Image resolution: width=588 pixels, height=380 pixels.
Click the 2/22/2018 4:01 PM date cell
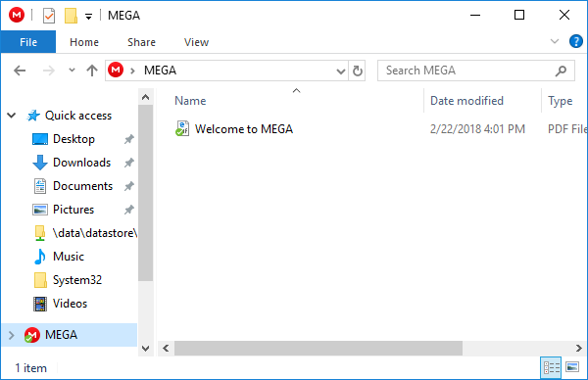tap(477, 129)
